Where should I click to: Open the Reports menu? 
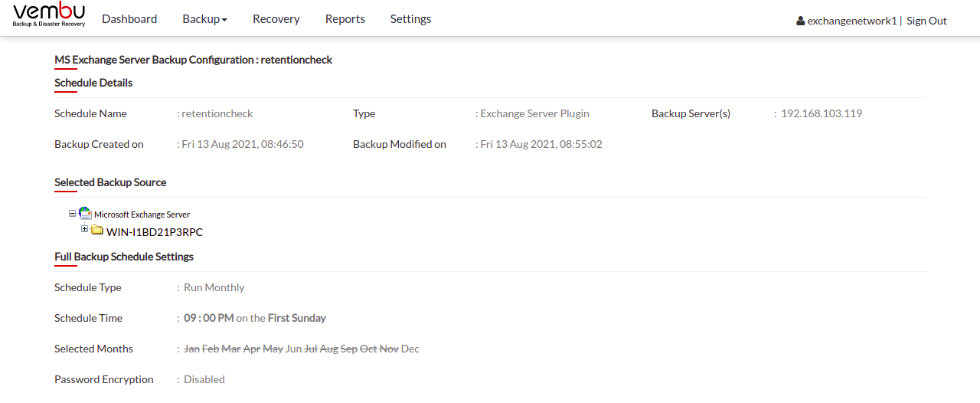click(x=345, y=19)
